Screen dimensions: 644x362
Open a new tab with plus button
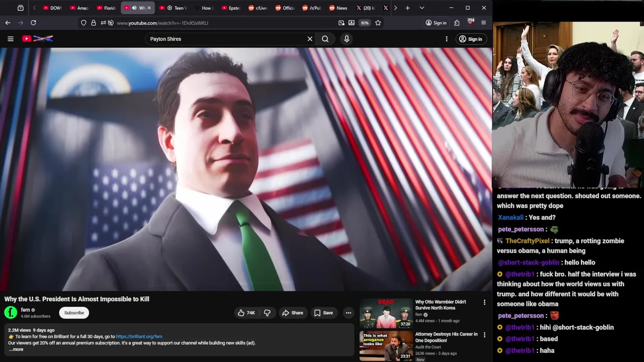point(408,8)
